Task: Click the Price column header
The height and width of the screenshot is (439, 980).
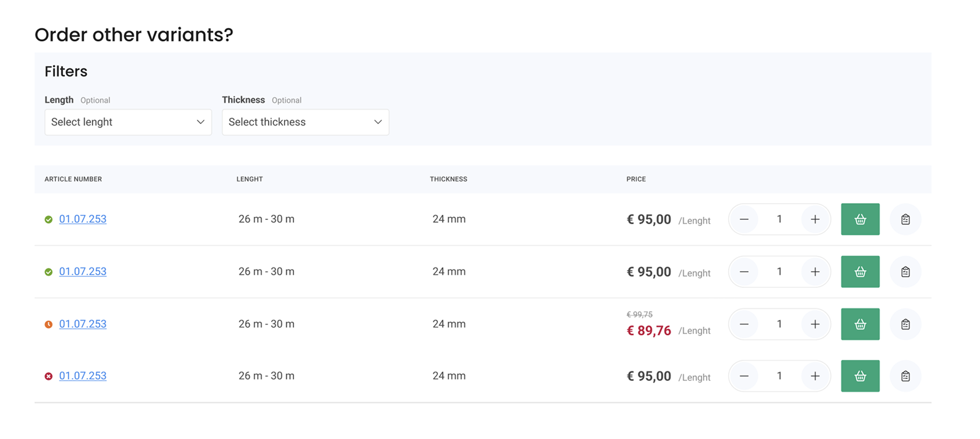Action: [x=636, y=179]
